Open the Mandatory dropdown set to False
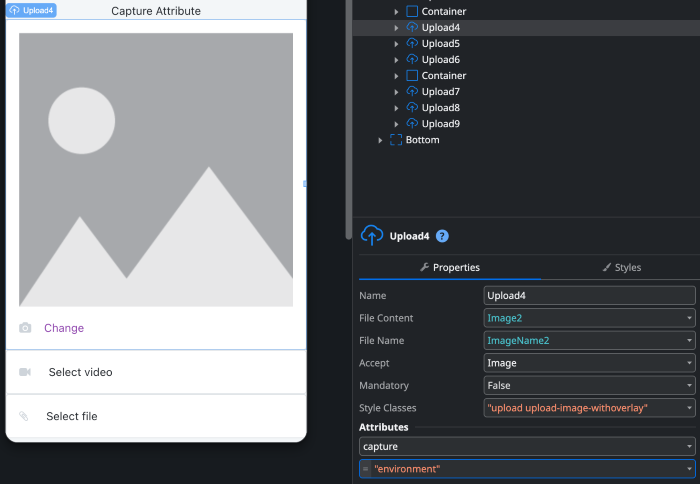This screenshot has width=700, height=484. (x=588, y=385)
